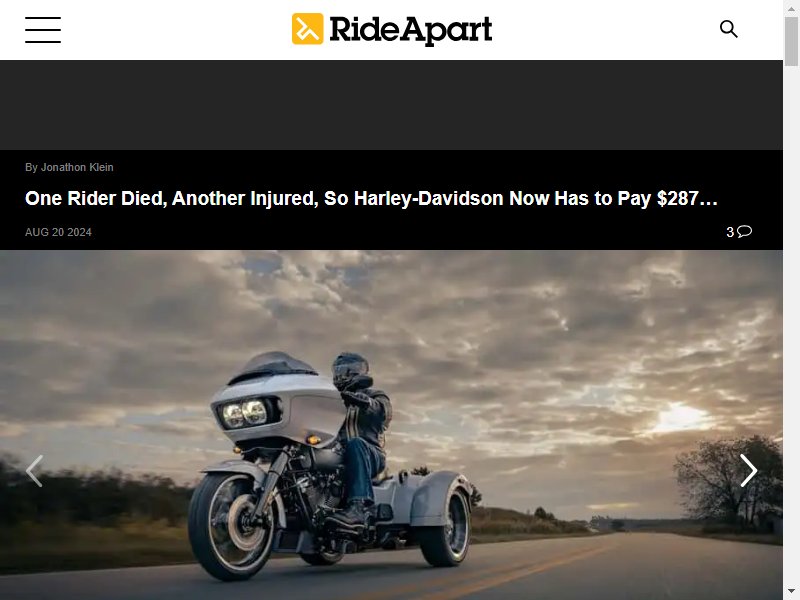Image resolution: width=800 pixels, height=600 pixels.
Task: Advance carousel with the right arrow
Action: 748,470
